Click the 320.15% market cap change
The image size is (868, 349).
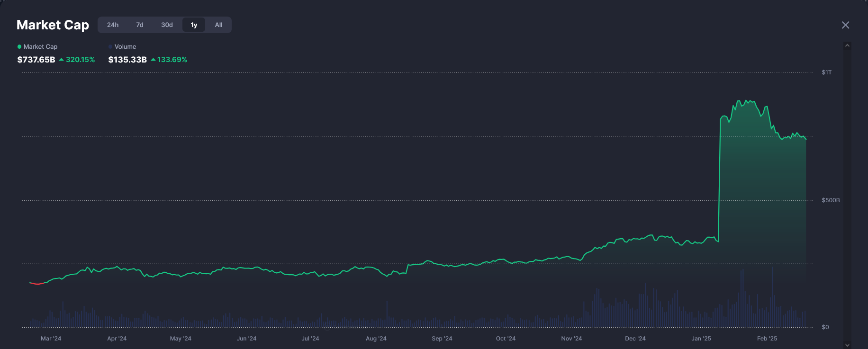77,60
